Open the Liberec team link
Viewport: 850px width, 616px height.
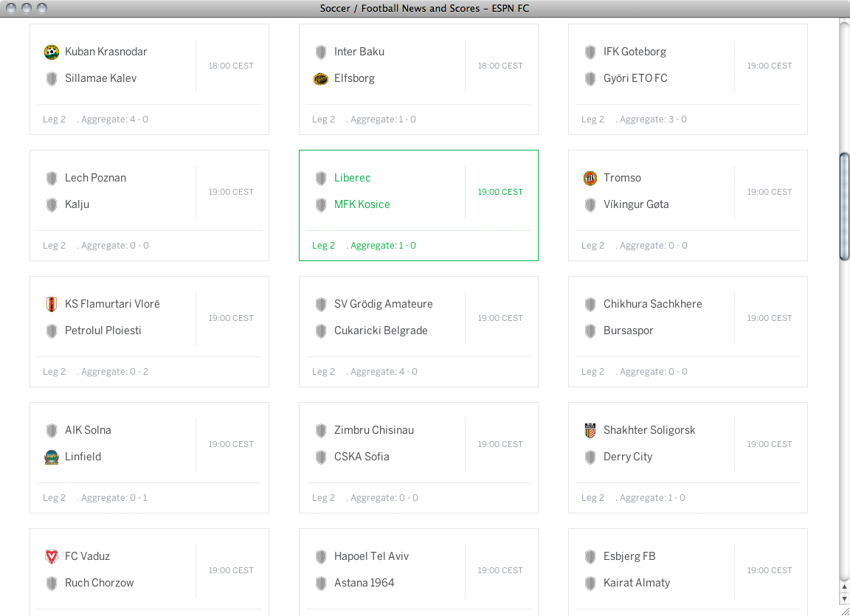[x=352, y=178]
